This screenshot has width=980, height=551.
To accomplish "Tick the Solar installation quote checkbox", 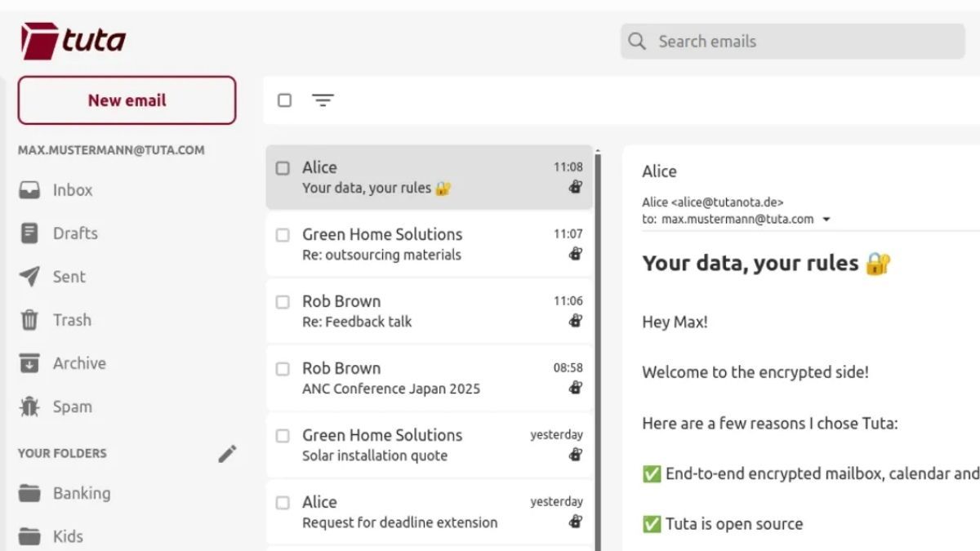I will [283, 436].
